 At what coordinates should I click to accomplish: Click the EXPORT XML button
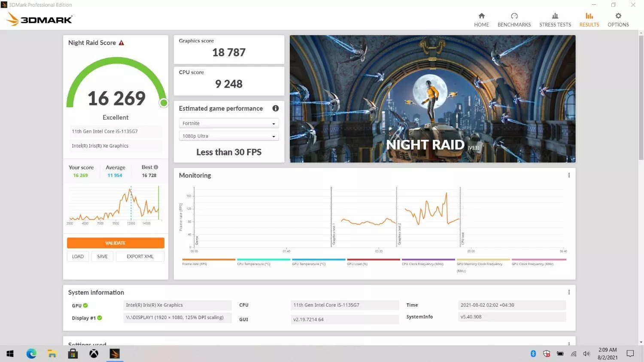tap(140, 256)
